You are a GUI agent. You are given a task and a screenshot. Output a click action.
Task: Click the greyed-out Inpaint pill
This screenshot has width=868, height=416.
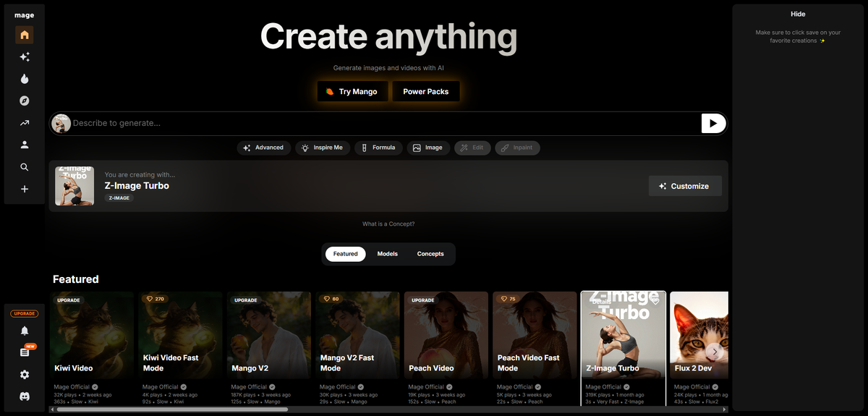517,148
